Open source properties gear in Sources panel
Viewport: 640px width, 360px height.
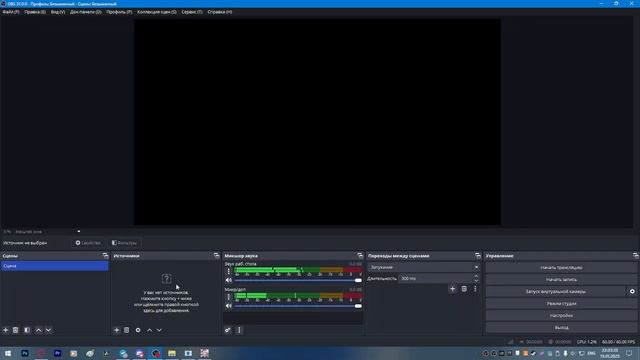pos(138,330)
